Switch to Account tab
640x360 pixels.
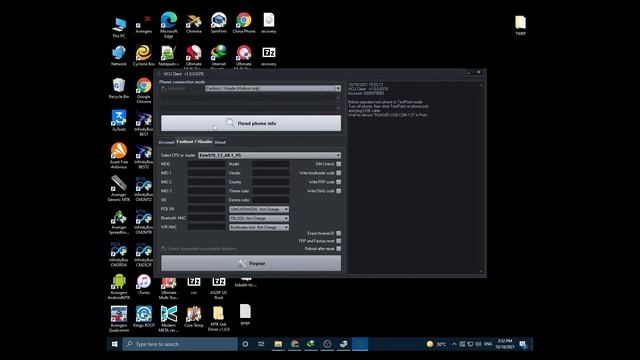pyautogui.click(x=166, y=142)
